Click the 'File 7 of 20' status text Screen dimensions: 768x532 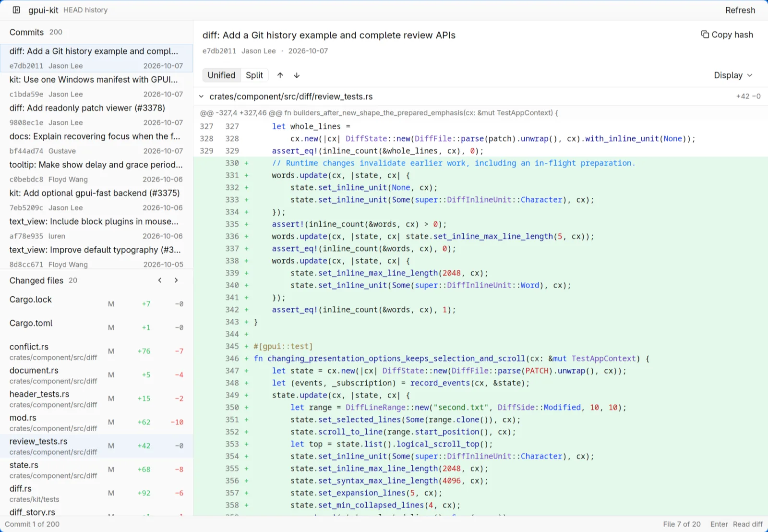click(682, 524)
